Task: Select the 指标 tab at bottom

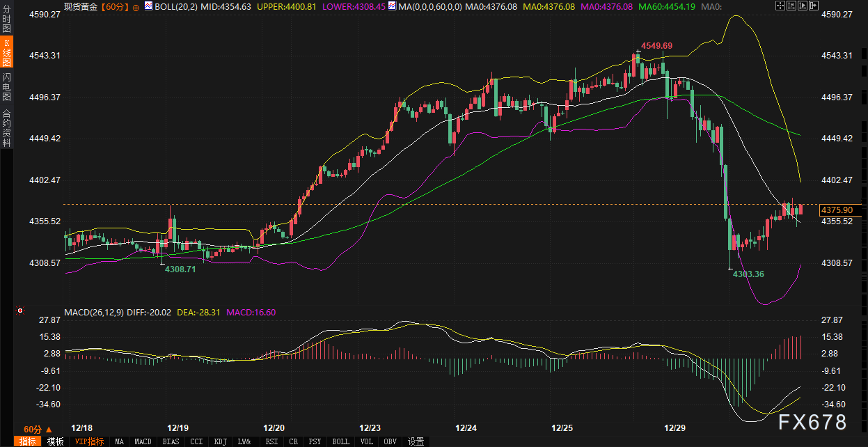Action: click(28, 441)
